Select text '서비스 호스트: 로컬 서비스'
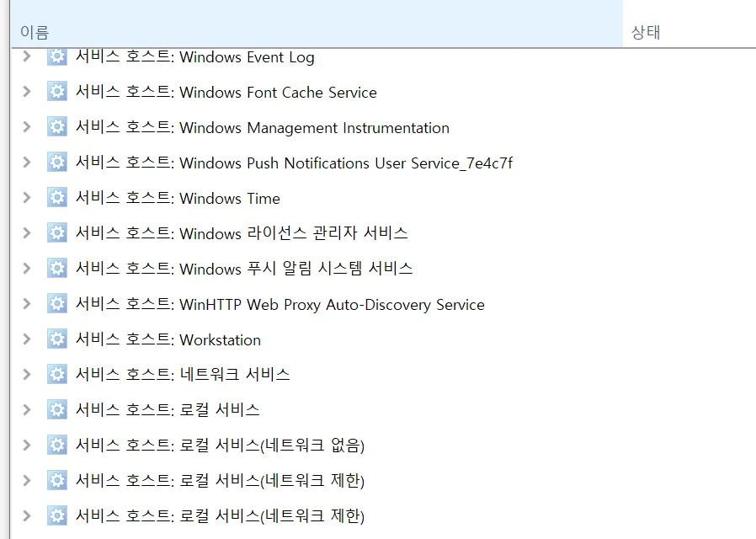756x539 pixels. (168, 410)
